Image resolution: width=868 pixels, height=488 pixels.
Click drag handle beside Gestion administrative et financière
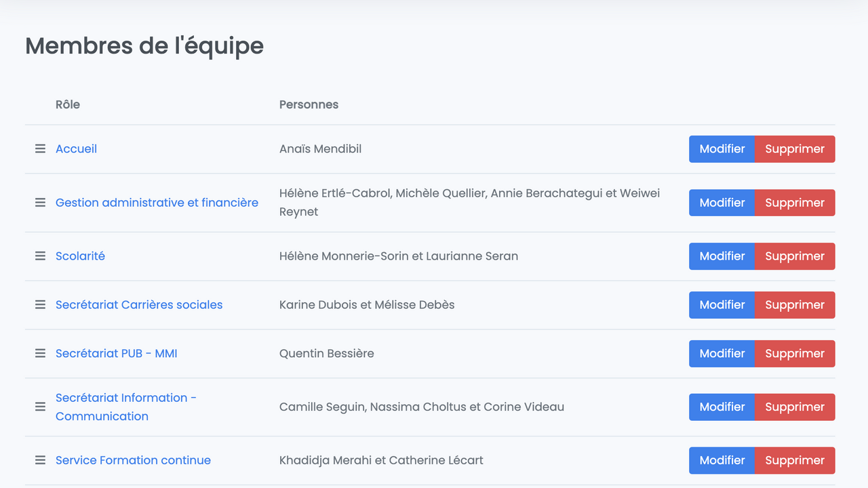[x=40, y=203]
